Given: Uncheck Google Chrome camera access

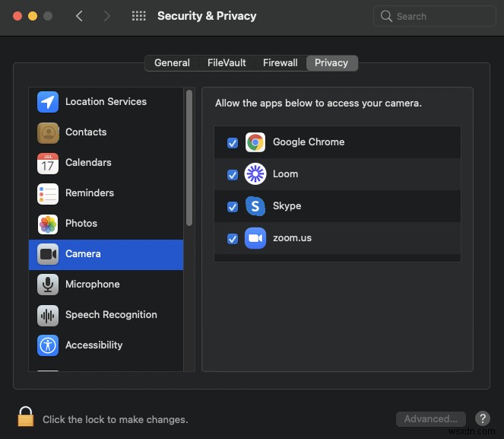Looking at the screenshot, I should coord(233,142).
